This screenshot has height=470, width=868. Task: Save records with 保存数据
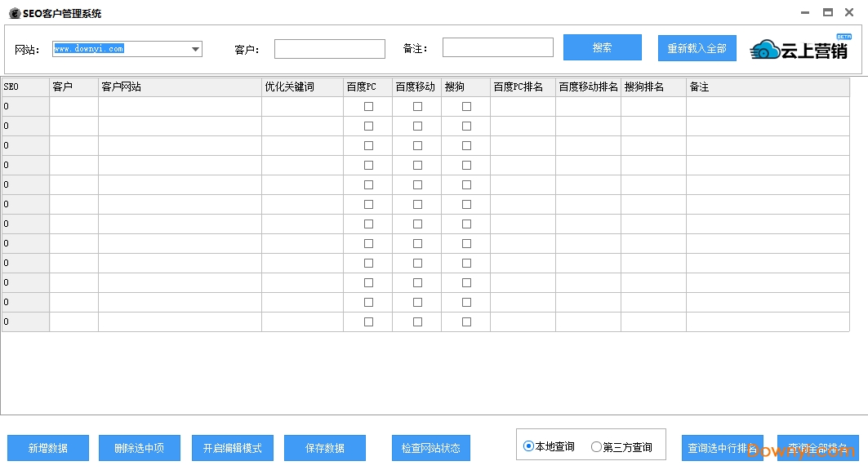pyautogui.click(x=324, y=447)
